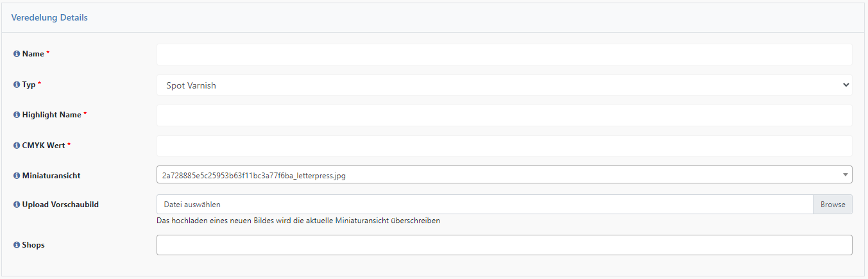Focus the Name text field
The image size is (868, 279).
[504, 55]
